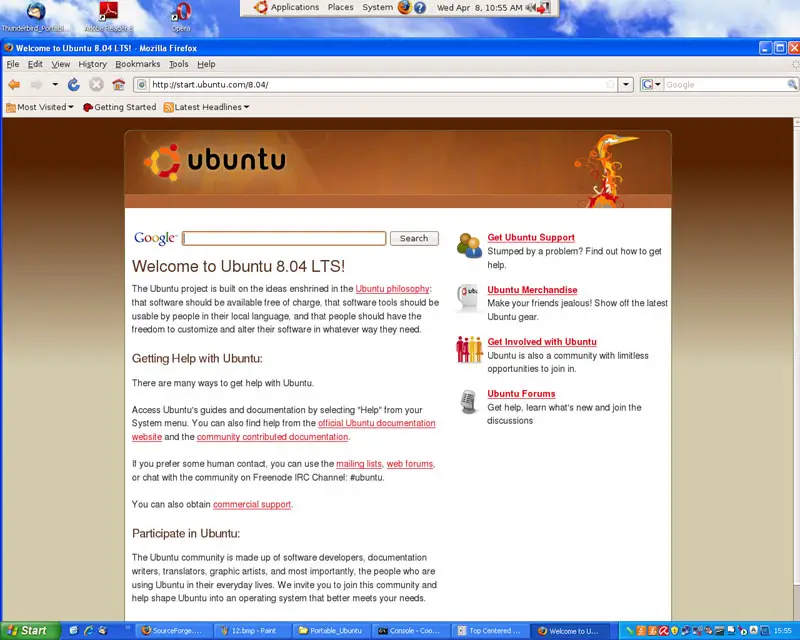Open the search engine selector dropdown

652,85
